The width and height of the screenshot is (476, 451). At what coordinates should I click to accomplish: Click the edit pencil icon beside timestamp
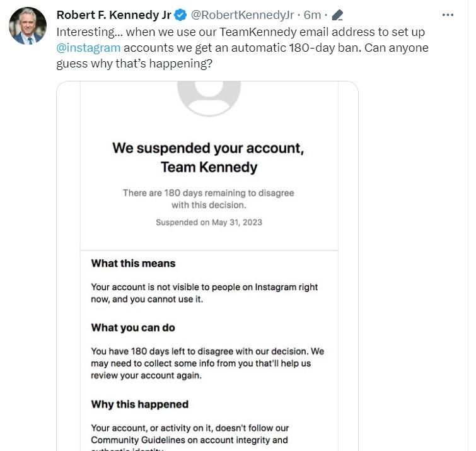[x=338, y=15]
